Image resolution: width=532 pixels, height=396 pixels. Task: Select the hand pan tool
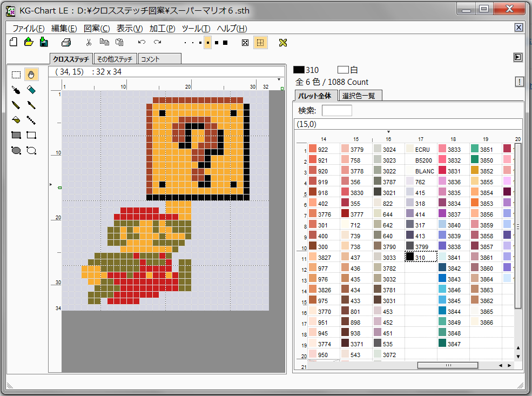[31, 75]
